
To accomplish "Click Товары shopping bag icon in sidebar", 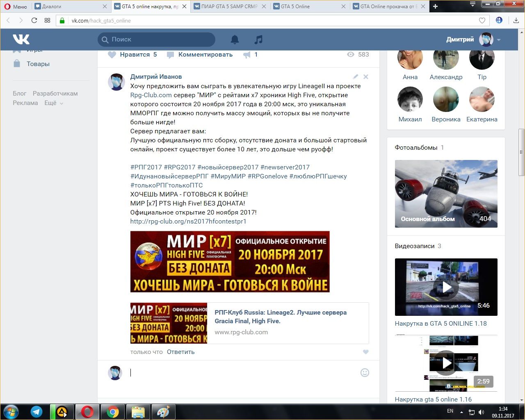I will (x=17, y=64).
